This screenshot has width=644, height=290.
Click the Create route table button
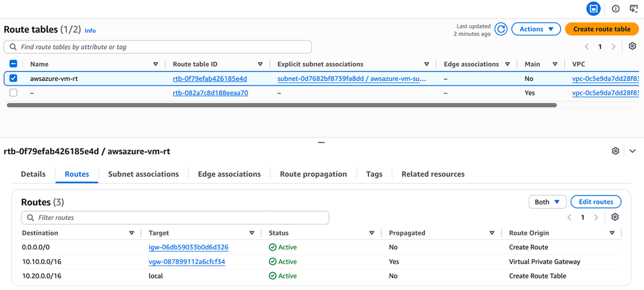(x=601, y=29)
